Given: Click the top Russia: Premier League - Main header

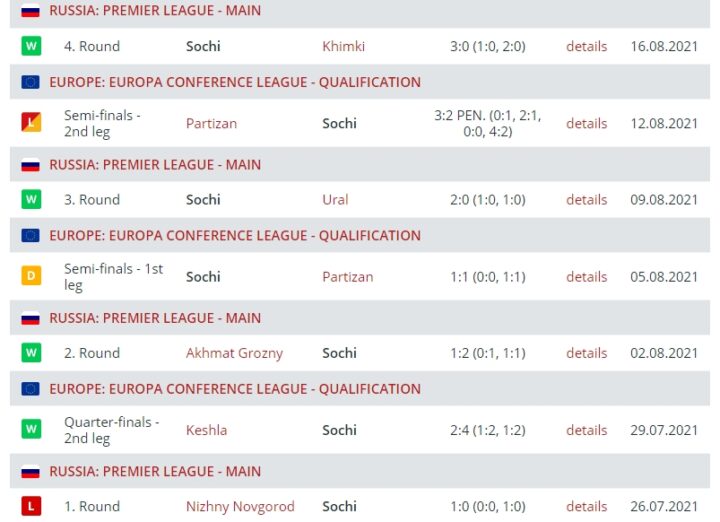Looking at the screenshot, I should pyautogui.click(x=155, y=11).
